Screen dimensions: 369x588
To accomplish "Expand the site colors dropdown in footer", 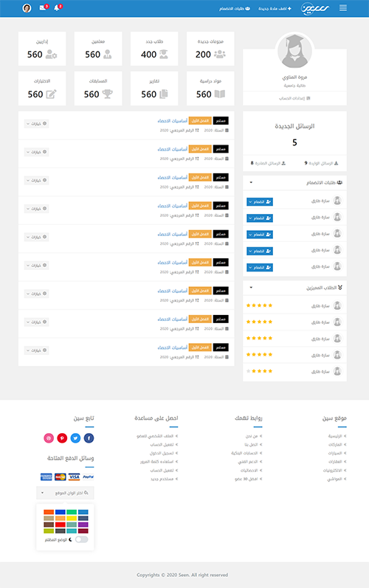I will tap(65, 493).
